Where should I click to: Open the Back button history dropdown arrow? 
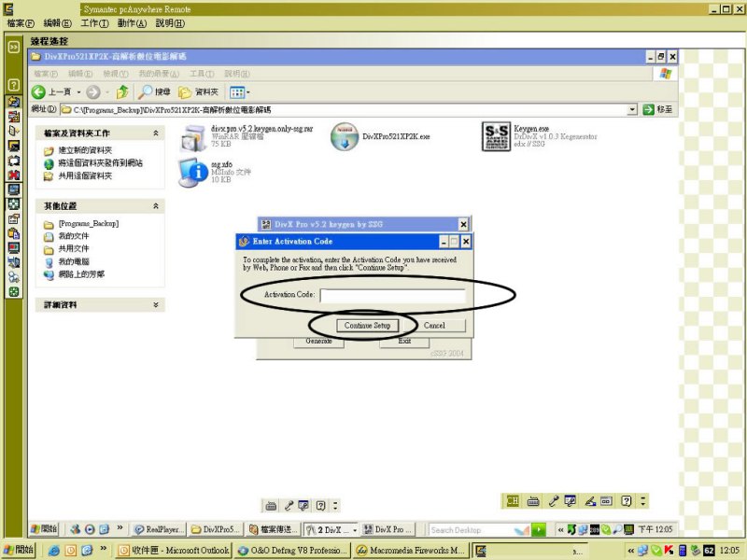(78, 92)
